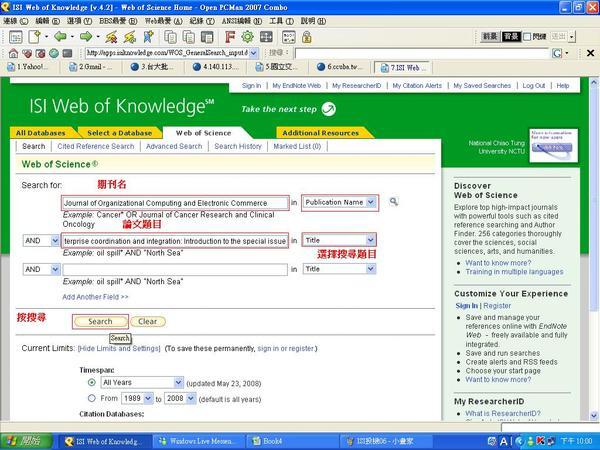Screen dimensions: 600x450
Task: Switch to the All Databases tab
Action: 41,133
